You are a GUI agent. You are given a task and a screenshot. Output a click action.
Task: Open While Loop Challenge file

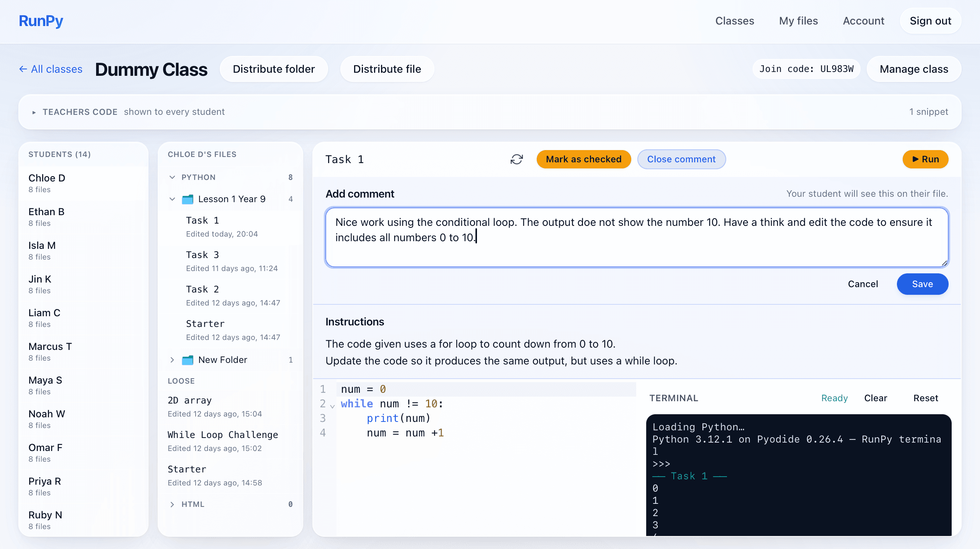(230, 441)
